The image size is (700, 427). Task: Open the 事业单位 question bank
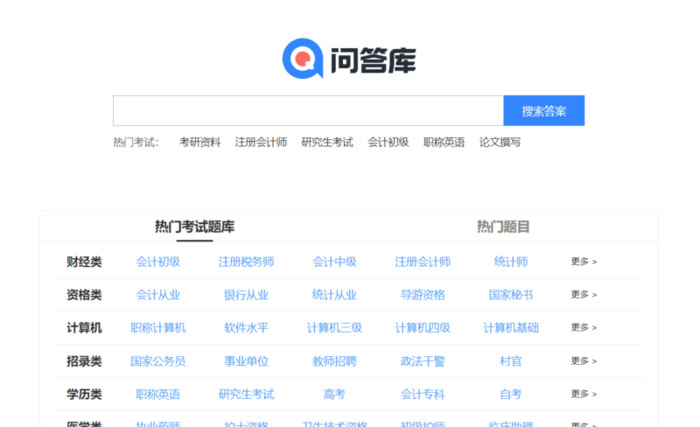(246, 361)
